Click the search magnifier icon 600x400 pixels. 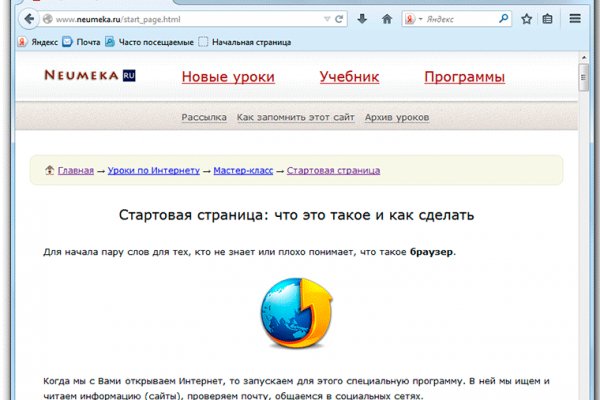coord(504,19)
